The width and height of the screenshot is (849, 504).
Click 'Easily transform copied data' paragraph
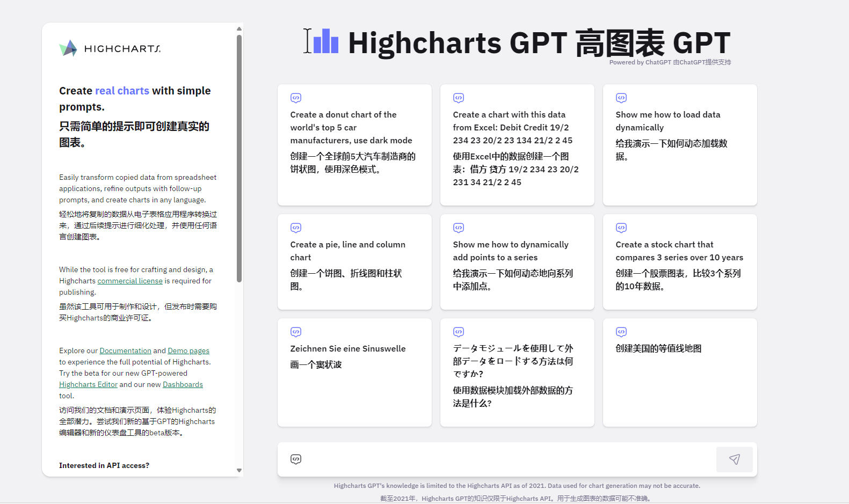coord(138,188)
